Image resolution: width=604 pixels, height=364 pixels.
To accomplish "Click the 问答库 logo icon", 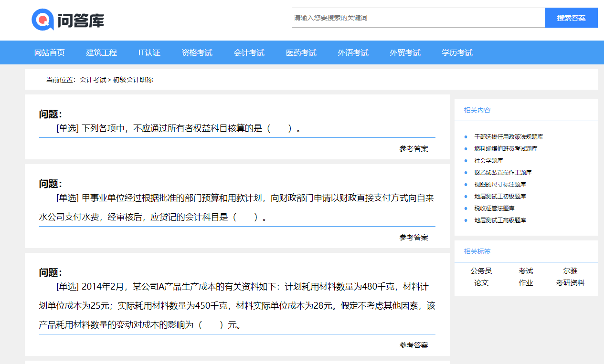I will (x=68, y=20).
